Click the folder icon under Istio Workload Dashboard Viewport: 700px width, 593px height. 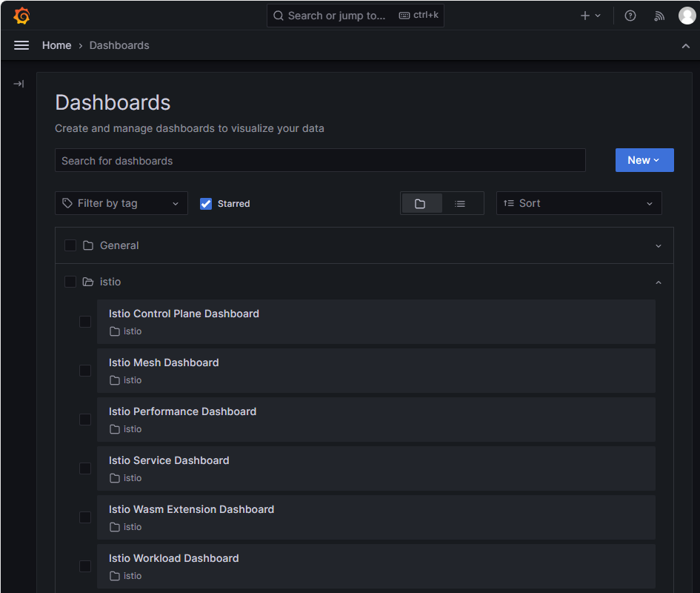115,576
